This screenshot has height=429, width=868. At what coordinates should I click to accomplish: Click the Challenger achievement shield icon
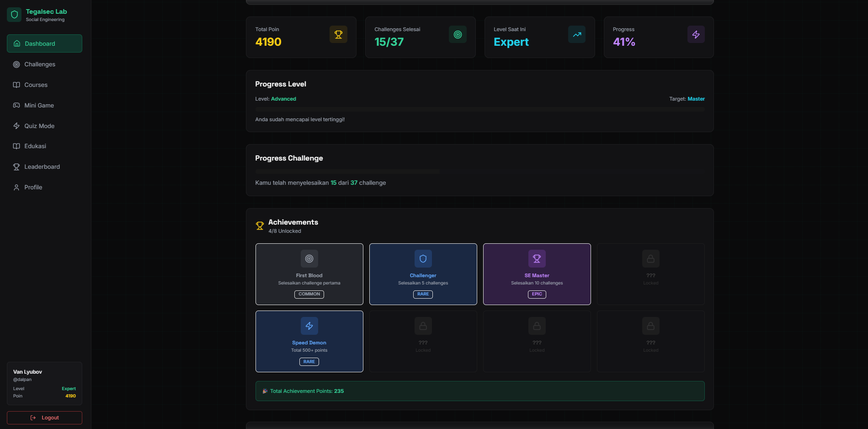423,259
